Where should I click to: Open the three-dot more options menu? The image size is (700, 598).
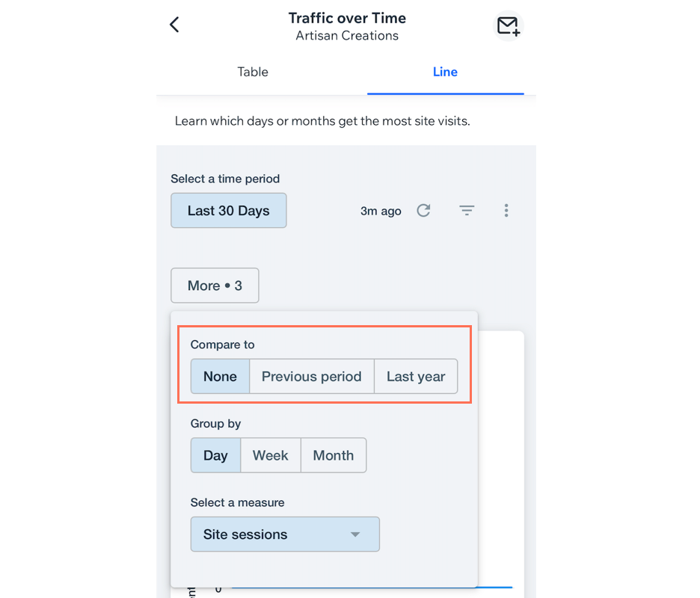click(x=506, y=211)
